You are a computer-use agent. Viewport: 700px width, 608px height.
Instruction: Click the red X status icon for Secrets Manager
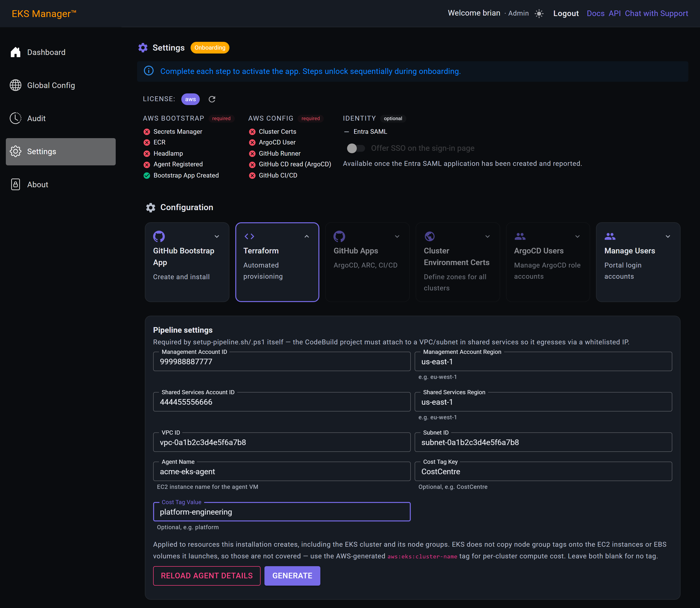pos(147,132)
